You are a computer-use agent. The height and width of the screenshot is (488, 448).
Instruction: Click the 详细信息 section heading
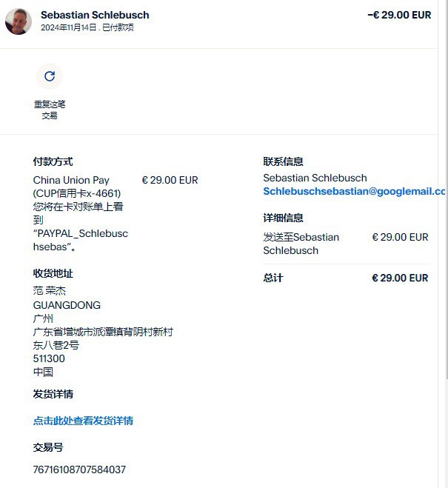[283, 218]
